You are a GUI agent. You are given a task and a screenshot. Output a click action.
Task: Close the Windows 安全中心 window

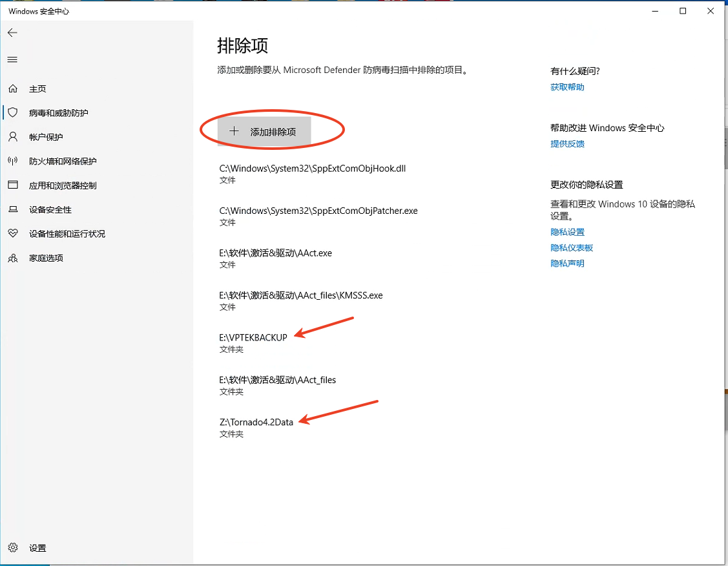pyautogui.click(x=711, y=11)
